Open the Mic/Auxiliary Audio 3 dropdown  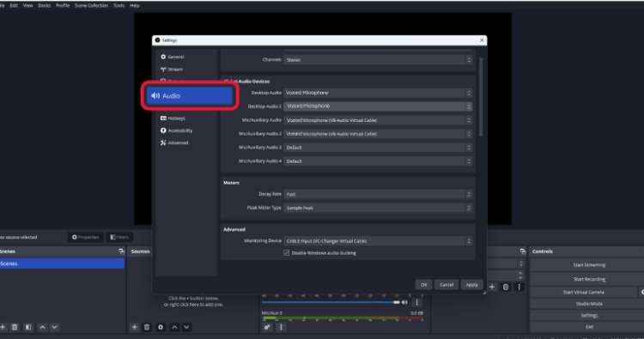tap(378, 148)
